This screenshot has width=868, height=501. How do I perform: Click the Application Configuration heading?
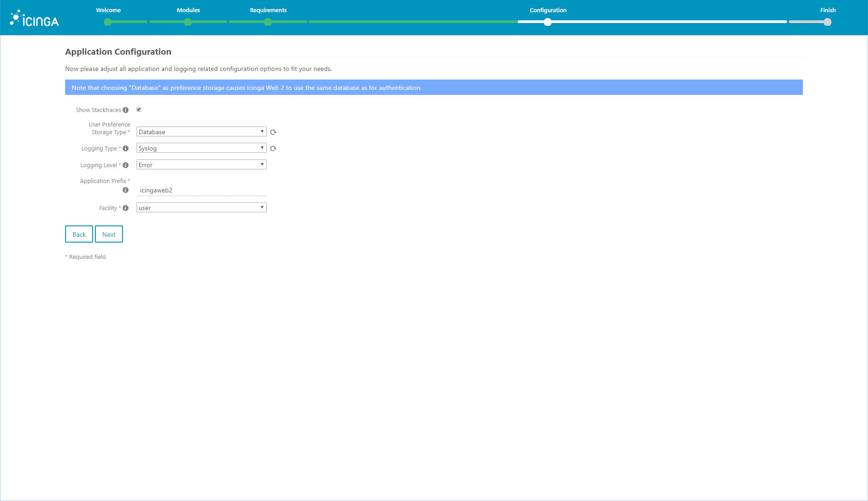click(118, 52)
